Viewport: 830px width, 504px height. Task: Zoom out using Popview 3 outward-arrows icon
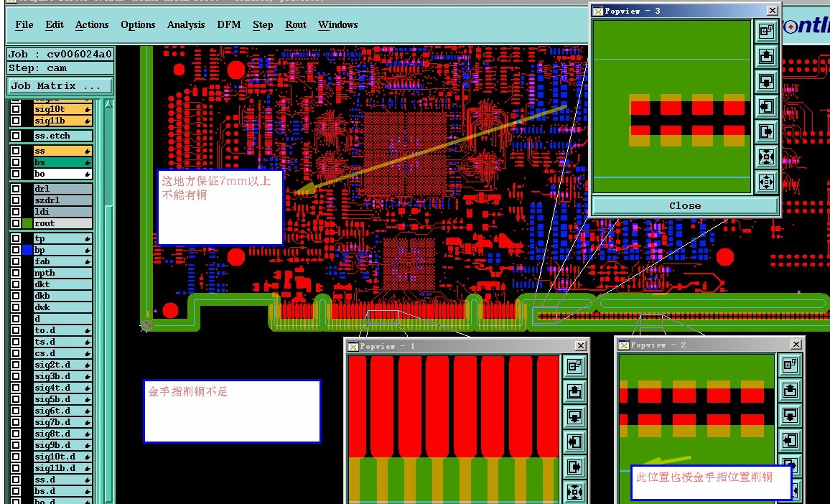[x=766, y=182]
